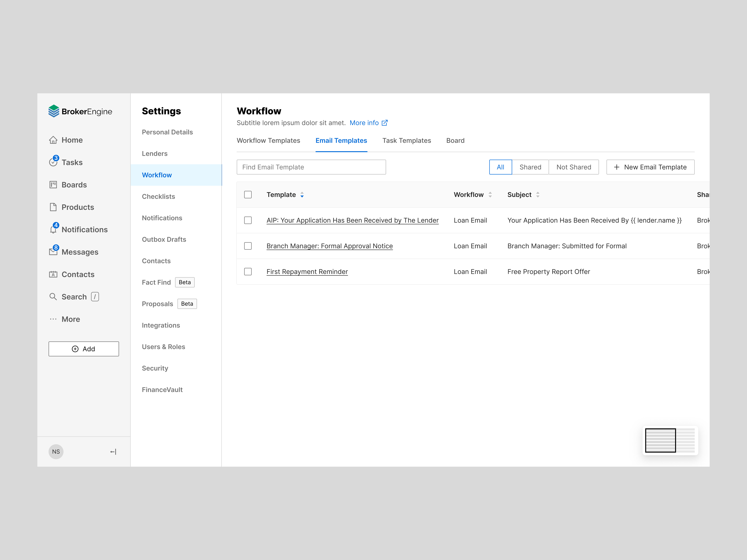Image resolution: width=747 pixels, height=560 pixels.
Task: Click the Boards kanban icon
Action: (53, 185)
